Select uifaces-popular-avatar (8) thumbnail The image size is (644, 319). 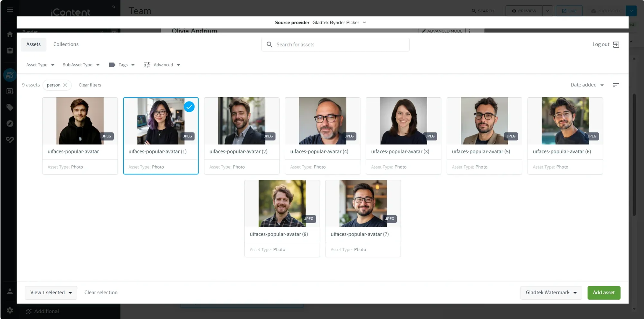click(282, 203)
